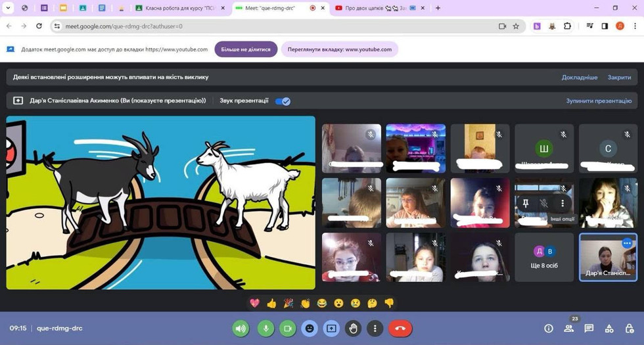The width and height of the screenshot is (644, 345).
Task: Open meeting details info icon
Action: pos(548,329)
